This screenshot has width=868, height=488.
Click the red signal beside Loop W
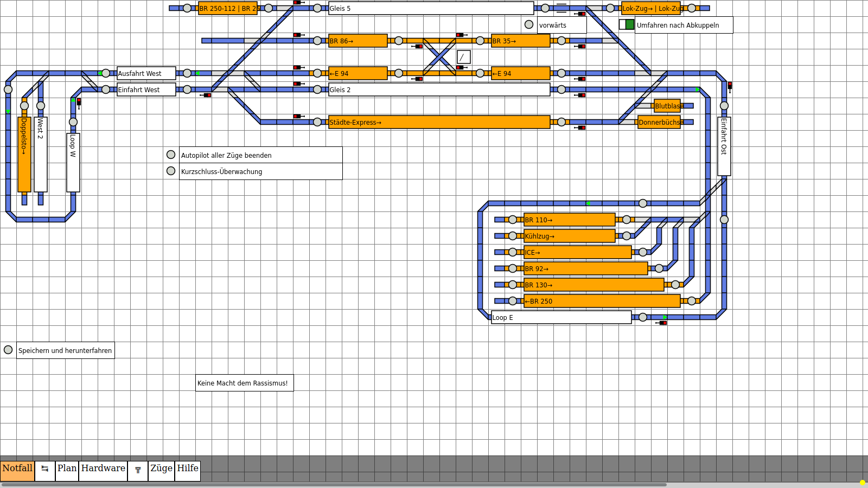click(79, 102)
